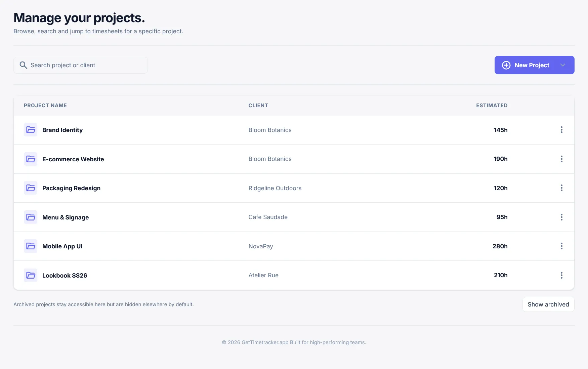Click the magnifier icon in search box
The width and height of the screenshot is (588, 369).
click(23, 65)
